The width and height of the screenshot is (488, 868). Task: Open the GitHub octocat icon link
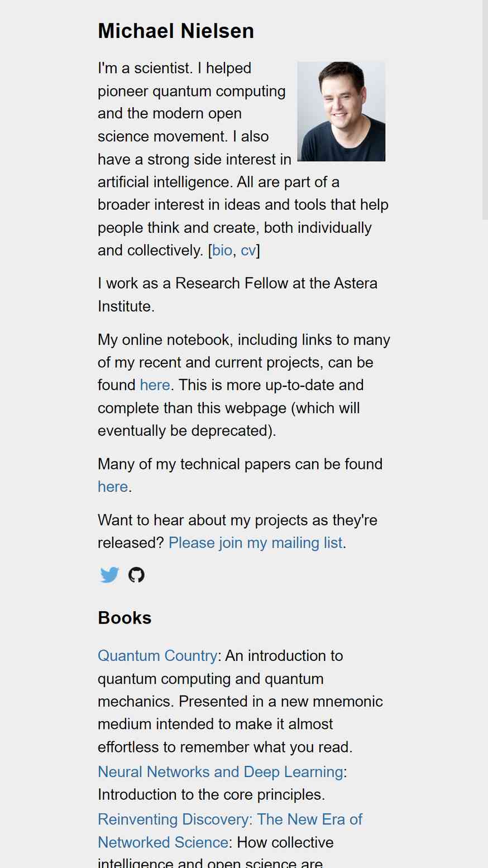pos(136,575)
